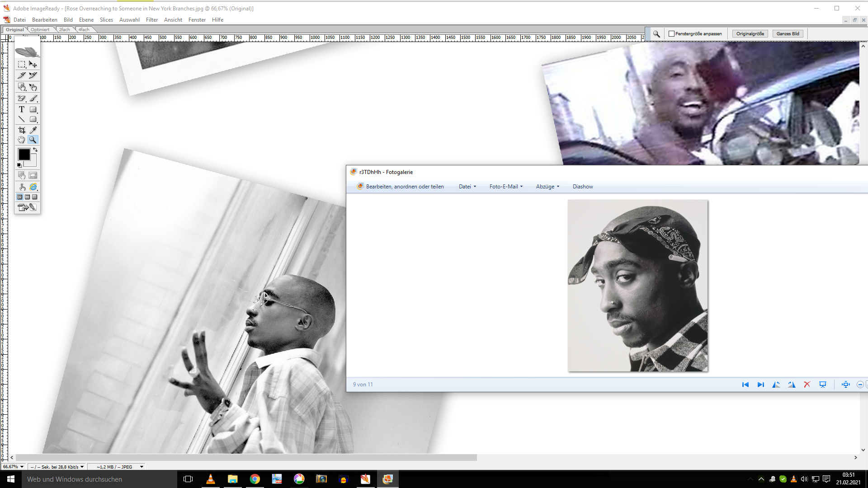
Task: Start slideshow icon in Fotogalerie
Action: (823, 385)
